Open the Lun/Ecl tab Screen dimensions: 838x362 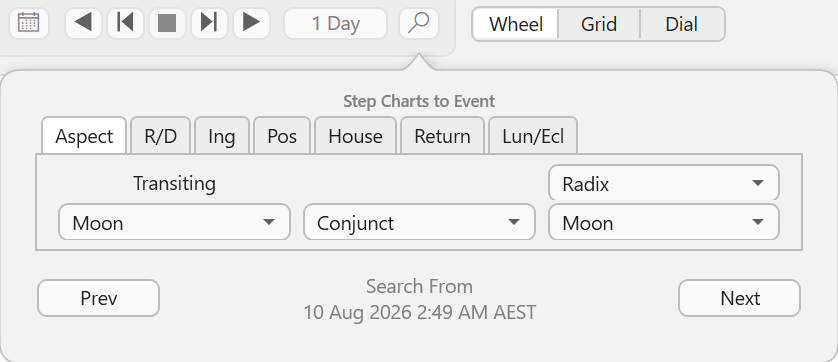(533, 136)
